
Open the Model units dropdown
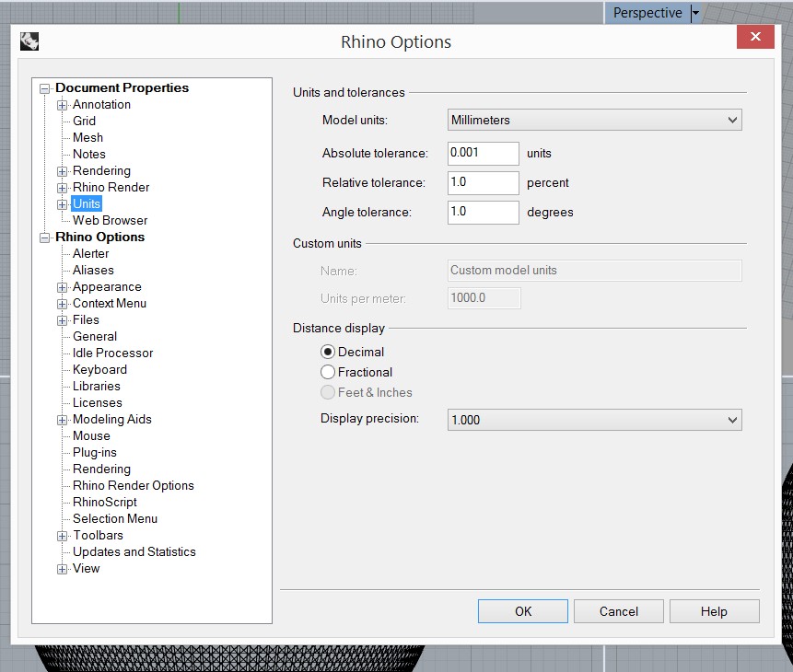pyautogui.click(x=594, y=121)
